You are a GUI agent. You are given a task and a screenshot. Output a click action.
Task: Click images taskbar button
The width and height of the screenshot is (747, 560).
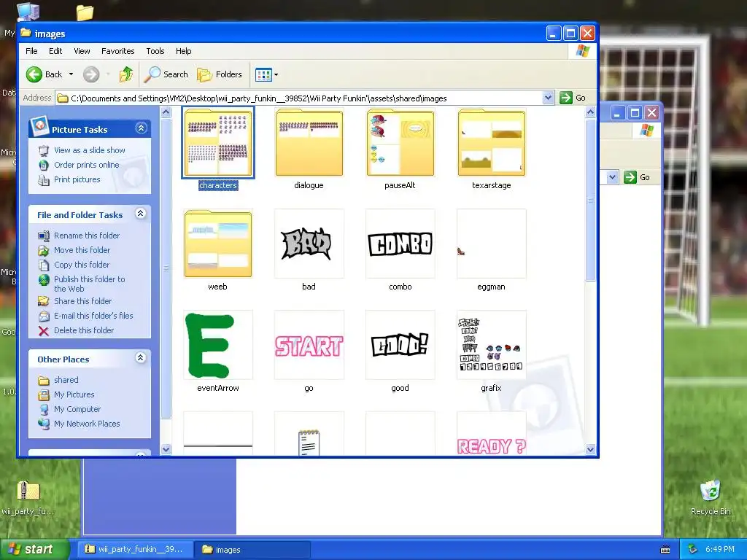[x=252, y=550]
